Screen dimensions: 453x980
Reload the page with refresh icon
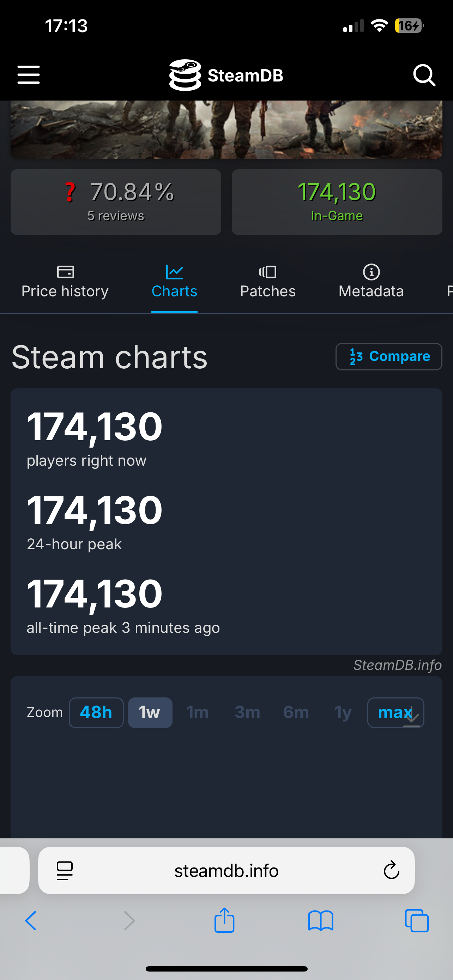click(391, 870)
